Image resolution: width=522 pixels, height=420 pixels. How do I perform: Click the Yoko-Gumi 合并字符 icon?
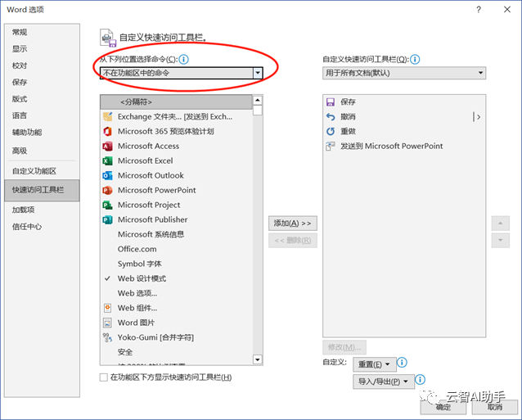click(107, 337)
